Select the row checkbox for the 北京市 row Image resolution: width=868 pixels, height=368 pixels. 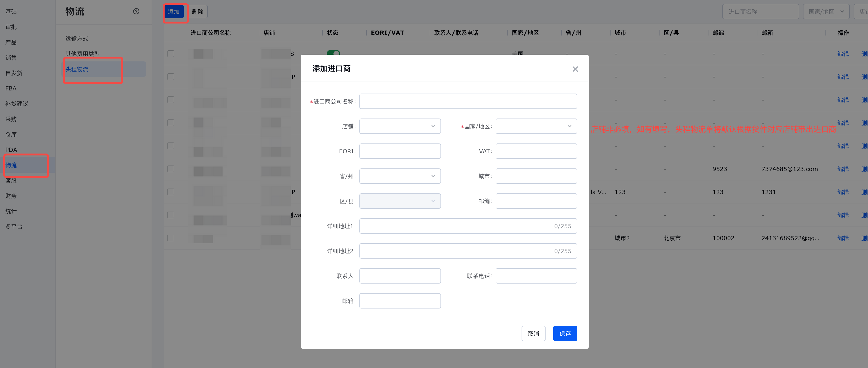[x=171, y=238]
